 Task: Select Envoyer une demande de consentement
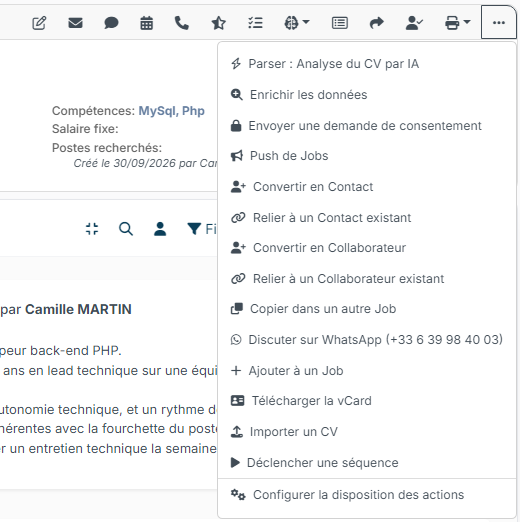pos(367,126)
